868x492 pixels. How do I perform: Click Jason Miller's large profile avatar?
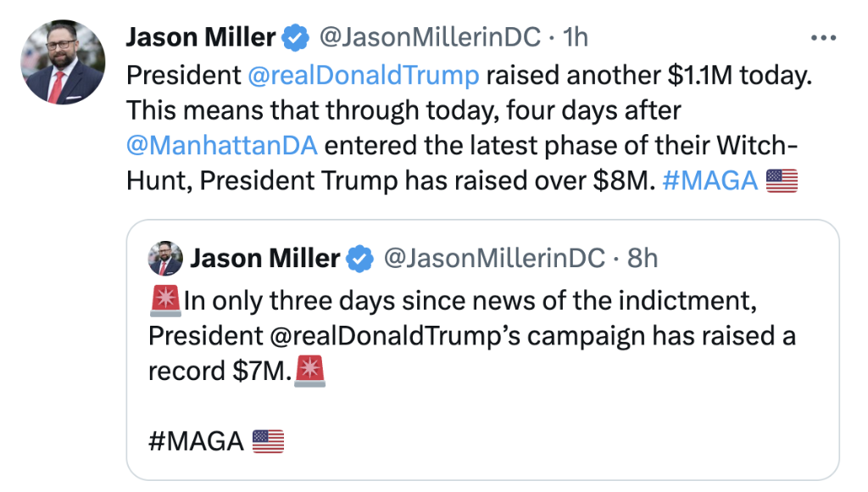(x=63, y=61)
